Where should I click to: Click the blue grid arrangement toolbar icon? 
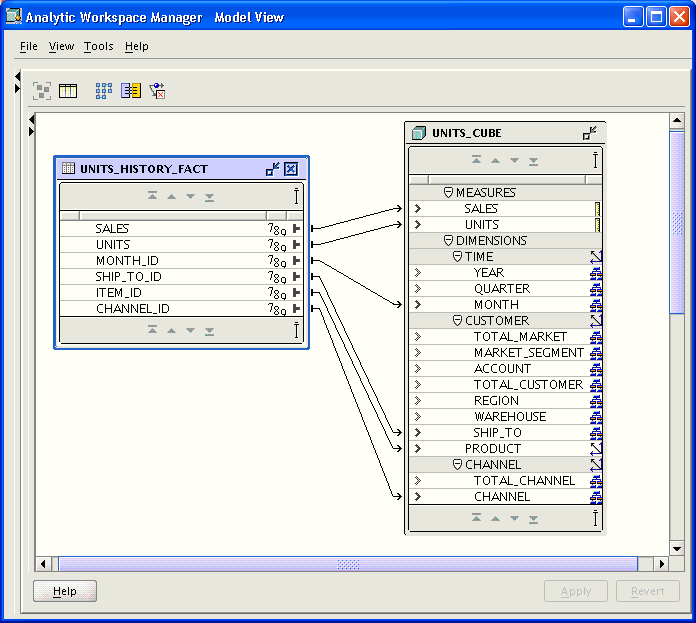click(104, 91)
